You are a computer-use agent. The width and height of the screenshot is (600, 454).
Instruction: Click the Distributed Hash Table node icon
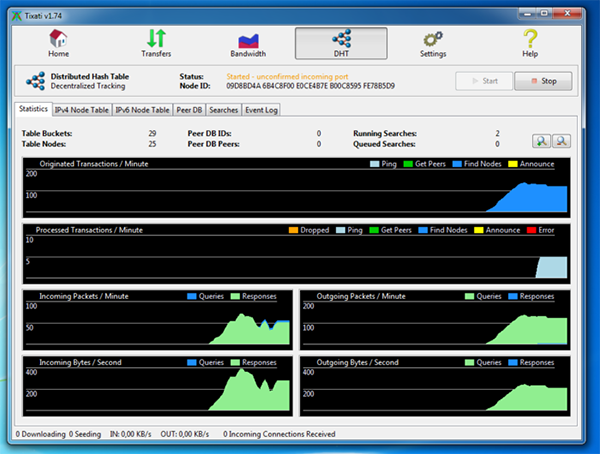coord(36,81)
